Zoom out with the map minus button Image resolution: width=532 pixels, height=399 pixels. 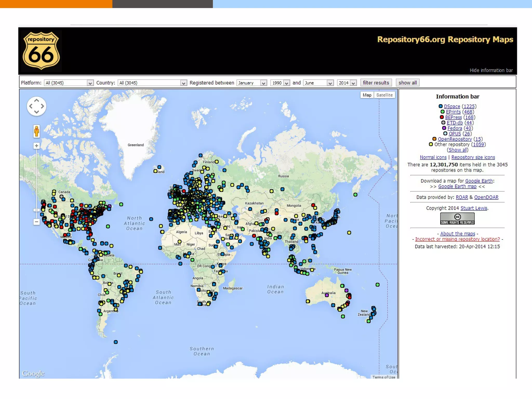point(37,222)
